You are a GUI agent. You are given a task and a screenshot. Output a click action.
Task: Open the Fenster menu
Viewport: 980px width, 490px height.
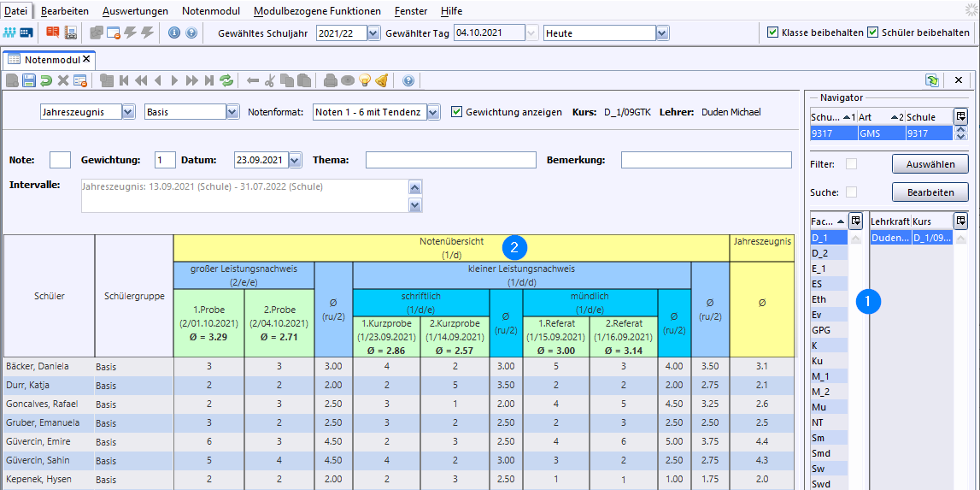coord(411,11)
